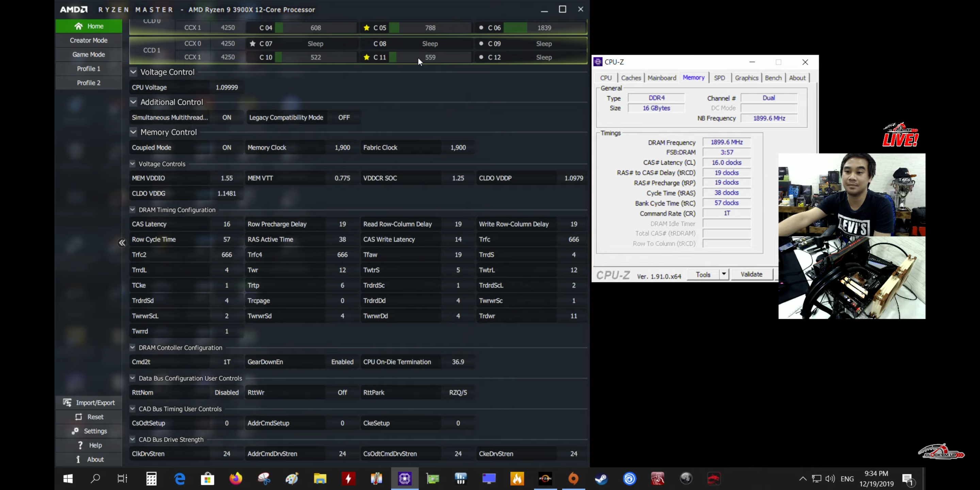Toggle Legacy Compatibility Mode OFF value
This screenshot has height=490, width=980.
click(344, 117)
